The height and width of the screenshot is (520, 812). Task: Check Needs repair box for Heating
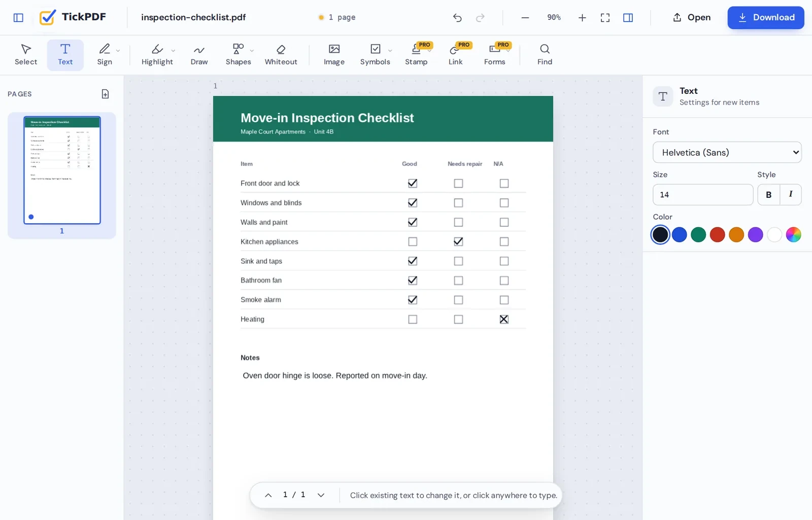click(x=458, y=319)
